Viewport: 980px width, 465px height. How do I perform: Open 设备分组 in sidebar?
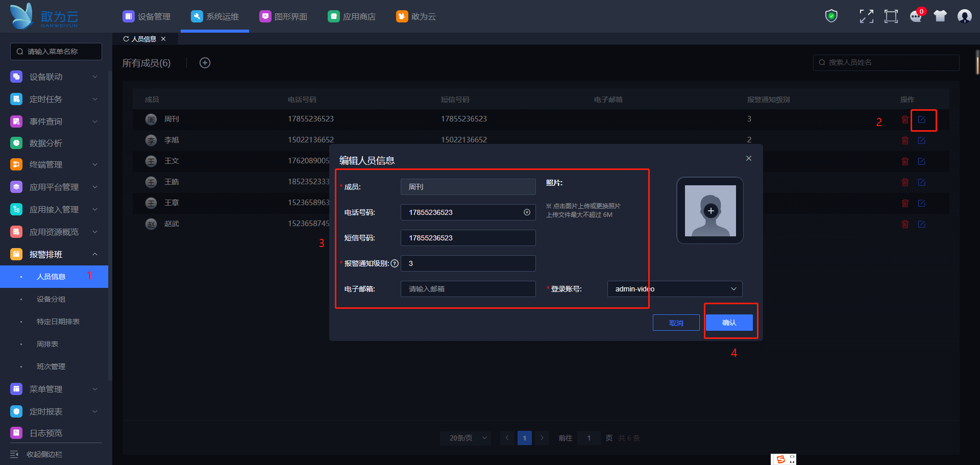(51, 299)
